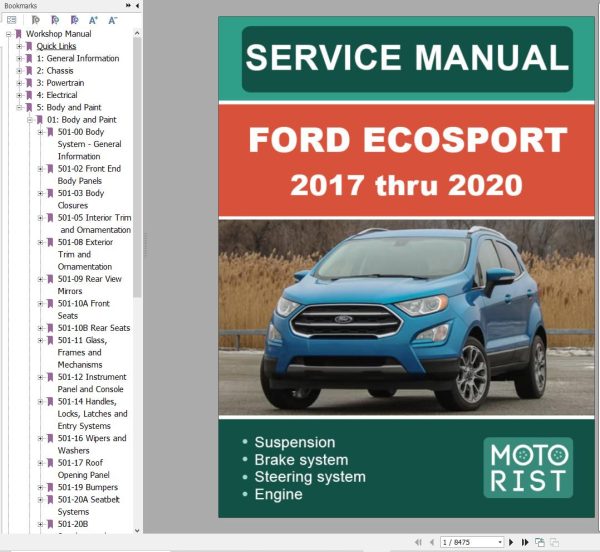Screen dimensions: 600x552
Task: Collapse the 5: Body and Paint node
Action: (19, 107)
